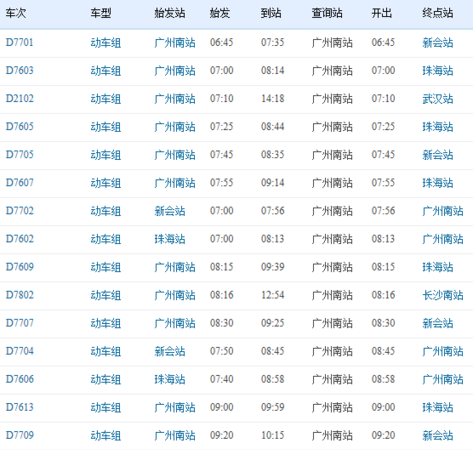Open train D7707 link
Screen dimensions: 473x450
[20, 323]
